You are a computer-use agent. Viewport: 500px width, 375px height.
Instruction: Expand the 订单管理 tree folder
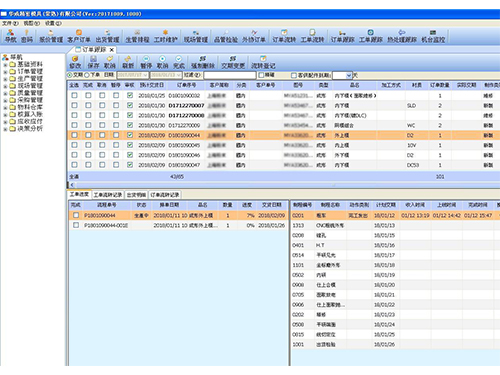coord(5,71)
